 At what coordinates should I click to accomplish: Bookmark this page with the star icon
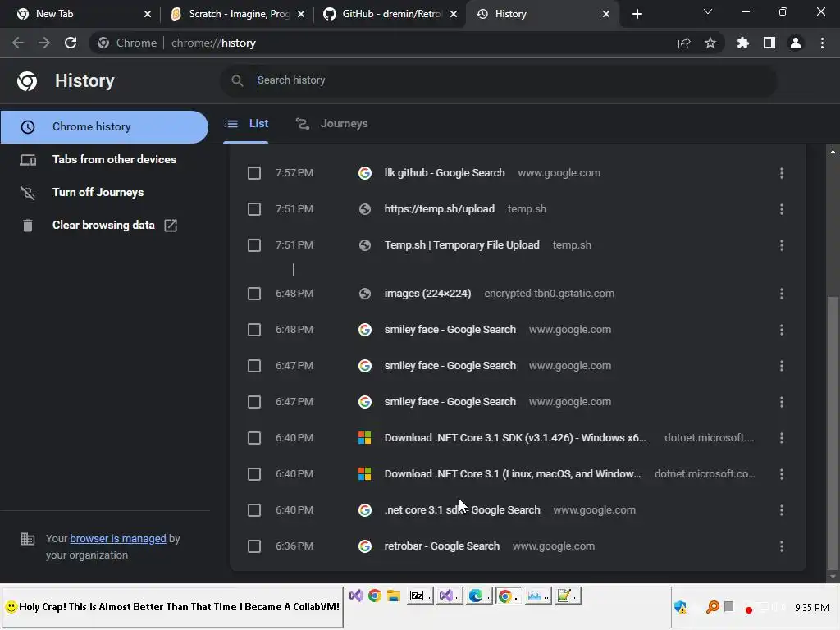pos(710,43)
